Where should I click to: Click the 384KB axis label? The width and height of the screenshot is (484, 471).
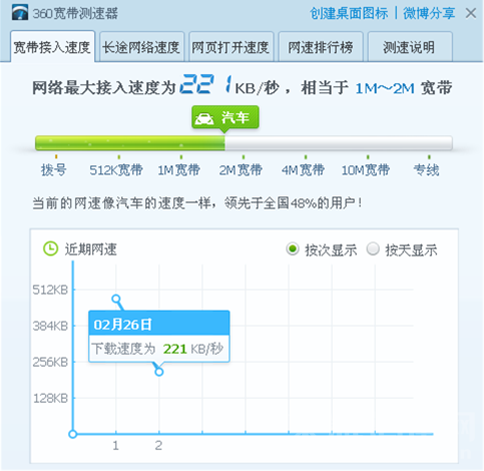[x=50, y=326]
